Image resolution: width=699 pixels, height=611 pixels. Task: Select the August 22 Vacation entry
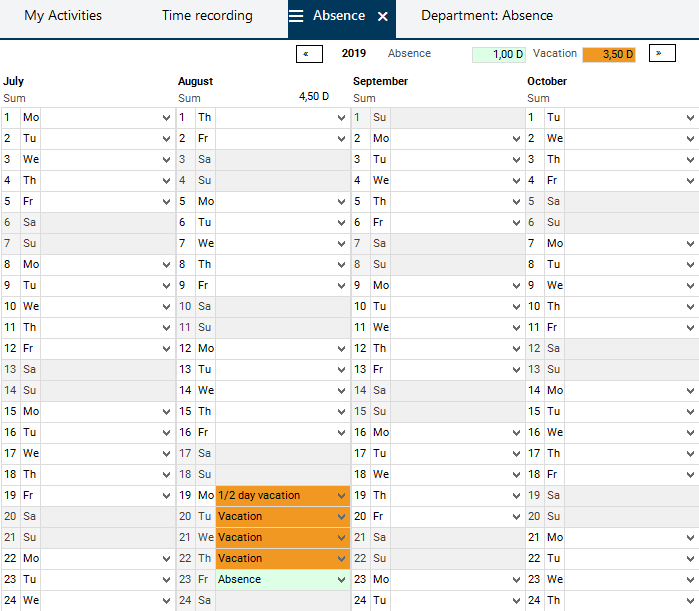(x=275, y=559)
